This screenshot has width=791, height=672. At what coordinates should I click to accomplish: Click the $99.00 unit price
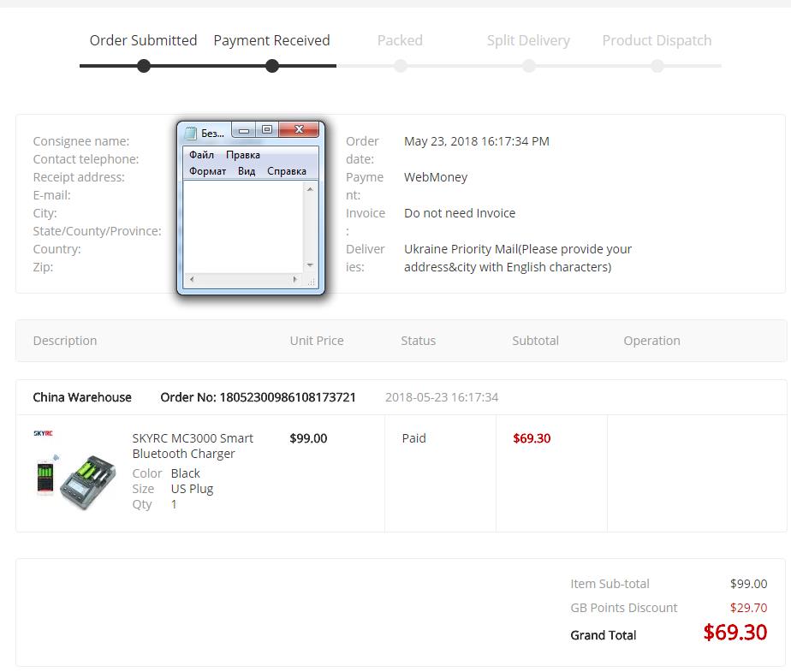click(308, 438)
